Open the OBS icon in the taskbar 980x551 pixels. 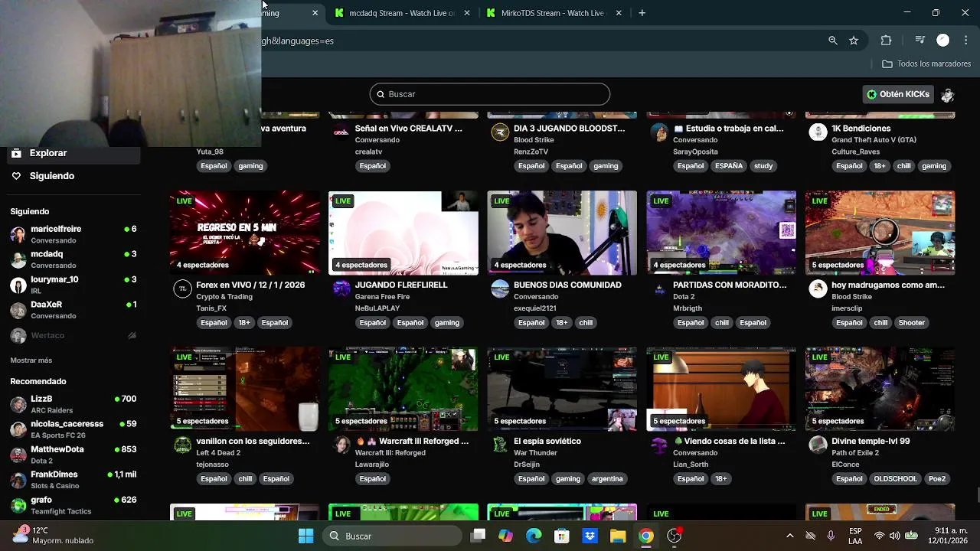click(675, 536)
